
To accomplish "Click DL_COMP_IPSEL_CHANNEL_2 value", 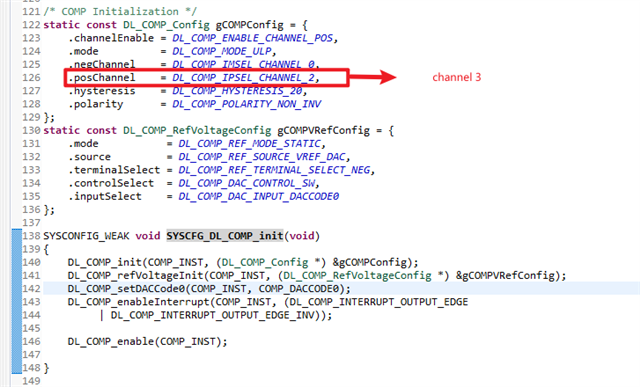I will click(x=243, y=78).
